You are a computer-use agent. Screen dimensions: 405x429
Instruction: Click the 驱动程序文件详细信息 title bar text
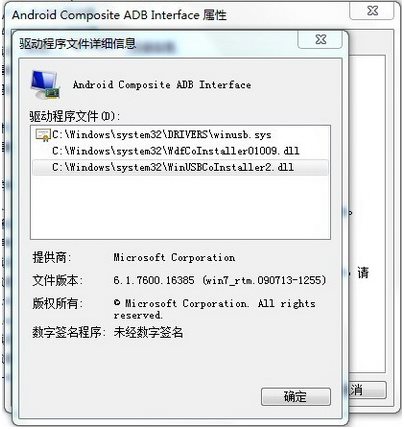coord(77,44)
